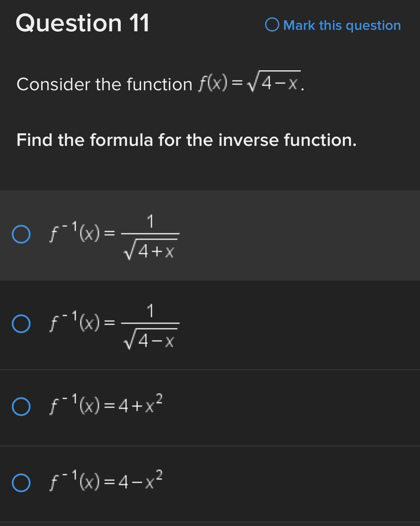
Task: Click the Mark this question circle icon
Action: [x=273, y=25]
